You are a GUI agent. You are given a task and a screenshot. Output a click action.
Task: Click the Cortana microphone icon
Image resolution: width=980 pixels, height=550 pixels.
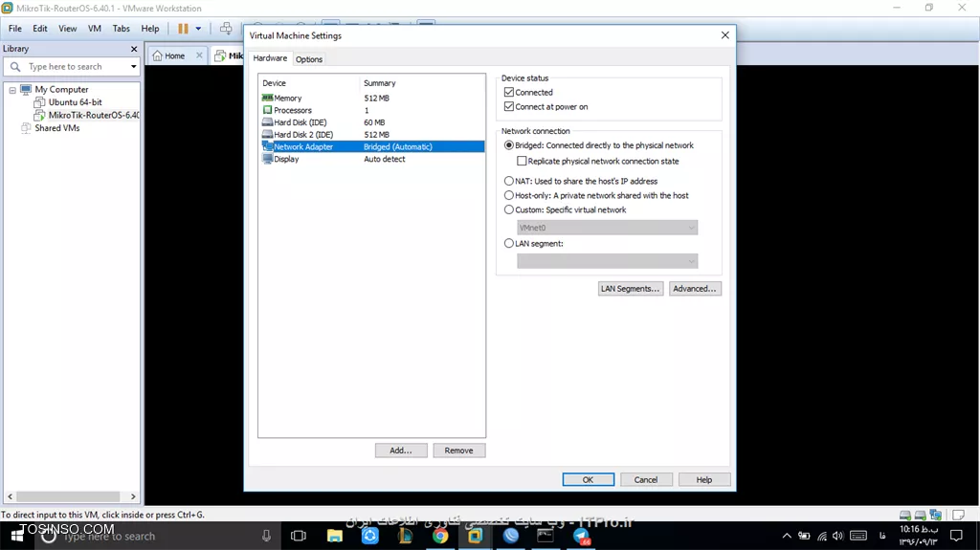(x=266, y=536)
